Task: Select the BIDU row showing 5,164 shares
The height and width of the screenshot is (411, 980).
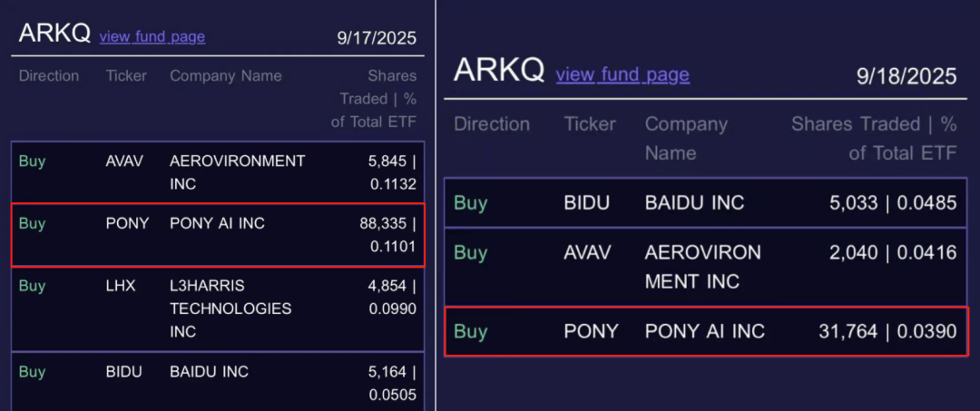Action: coord(218,382)
